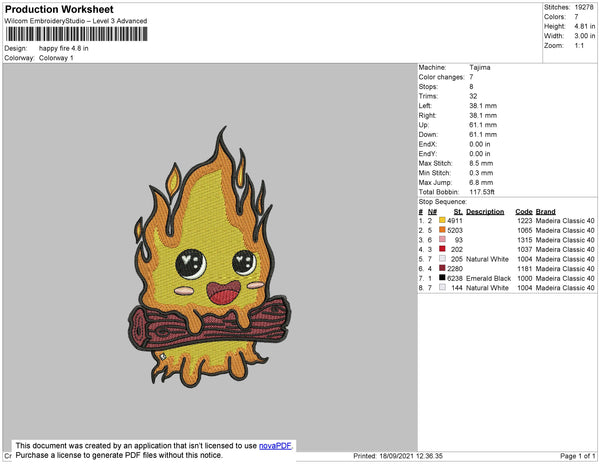Select the 'St.' column header

458,212
